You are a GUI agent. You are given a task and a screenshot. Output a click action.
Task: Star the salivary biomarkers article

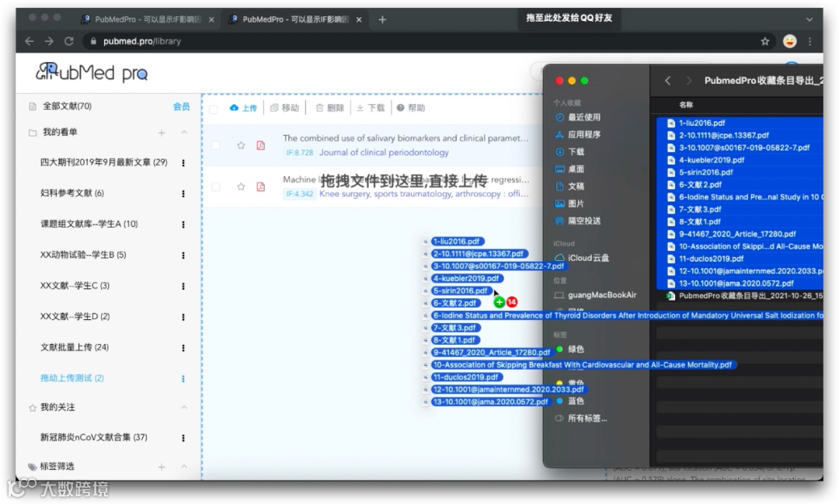(x=241, y=145)
